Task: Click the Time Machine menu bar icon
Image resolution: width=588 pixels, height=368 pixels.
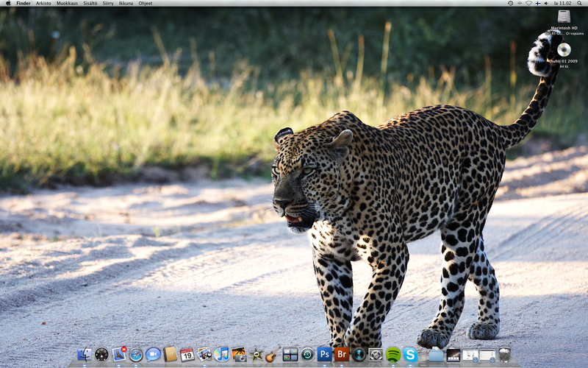Action: (510, 3)
